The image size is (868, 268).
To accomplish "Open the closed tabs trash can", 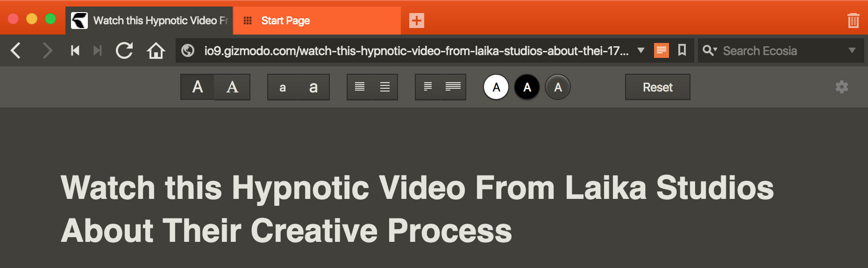I will tap(853, 21).
